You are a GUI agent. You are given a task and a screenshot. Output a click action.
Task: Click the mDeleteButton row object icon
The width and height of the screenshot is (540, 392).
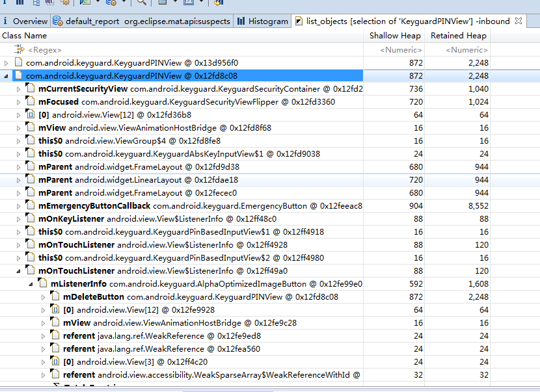pyautogui.click(x=55, y=296)
